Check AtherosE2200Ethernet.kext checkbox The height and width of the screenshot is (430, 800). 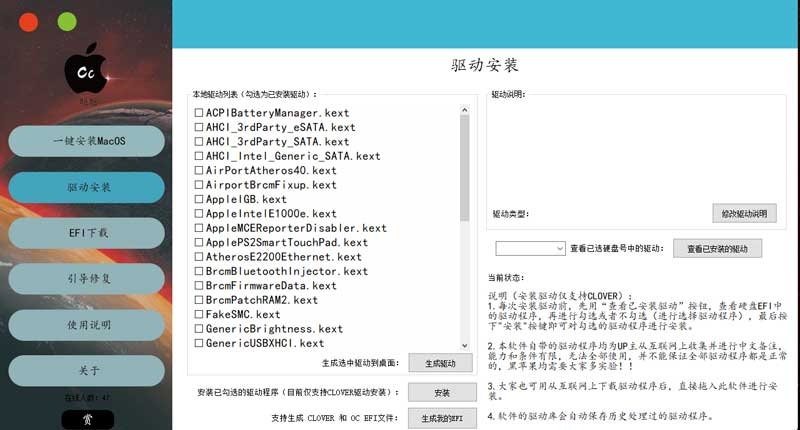[x=198, y=256]
